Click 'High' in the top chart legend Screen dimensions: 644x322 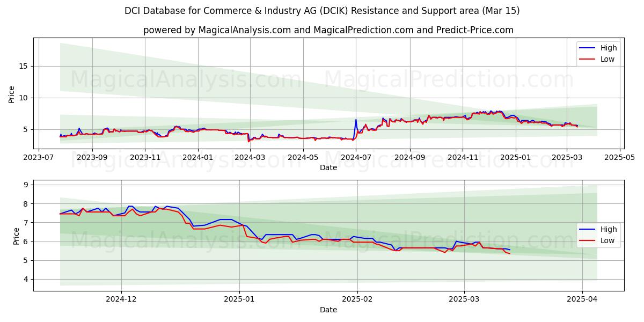point(609,48)
